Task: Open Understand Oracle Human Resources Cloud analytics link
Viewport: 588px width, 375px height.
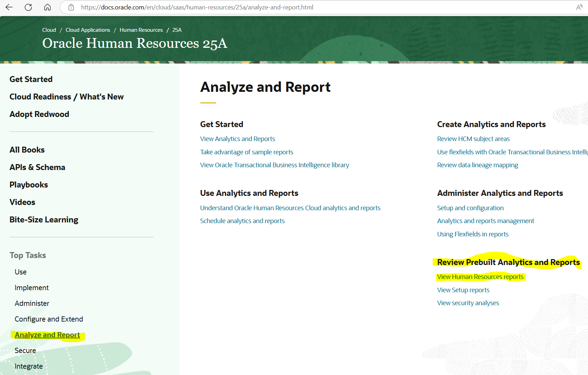Action: (x=290, y=208)
